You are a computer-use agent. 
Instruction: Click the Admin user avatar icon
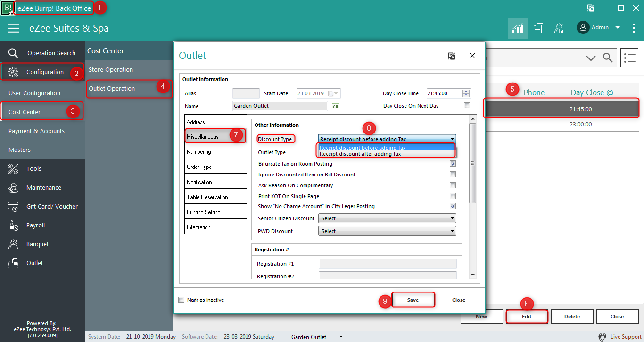tap(583, 27)
